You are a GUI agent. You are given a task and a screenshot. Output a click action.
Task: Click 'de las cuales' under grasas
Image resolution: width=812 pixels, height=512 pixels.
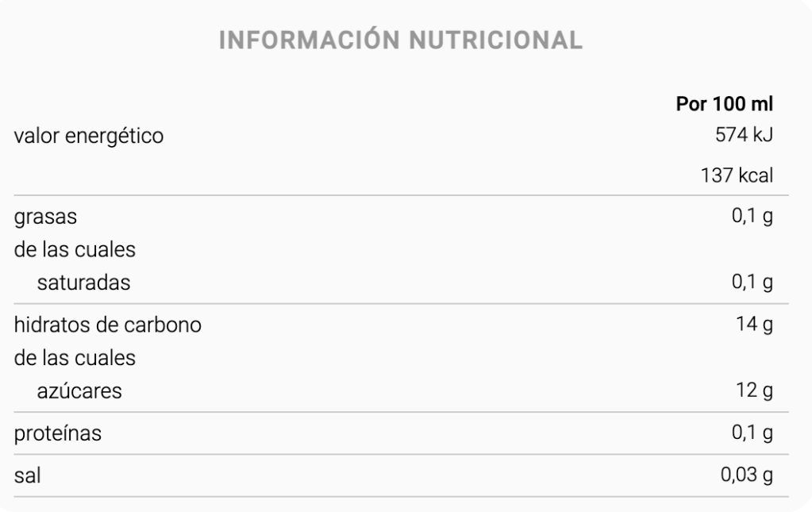tap(75, 250)
